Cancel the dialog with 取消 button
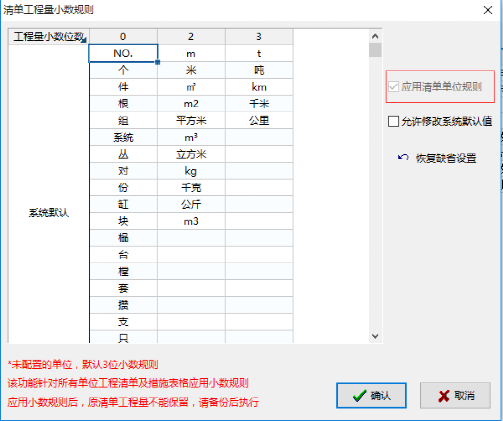Image resolution: width=503 pixels, height=421 pixels. 455,396
